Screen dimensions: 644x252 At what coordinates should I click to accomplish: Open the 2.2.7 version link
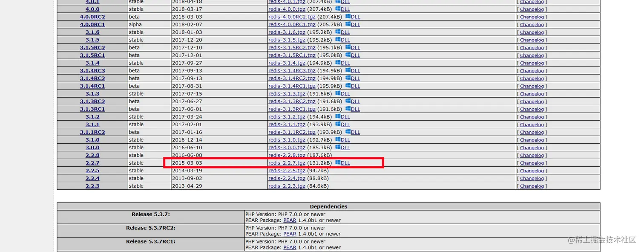point(92,163)
